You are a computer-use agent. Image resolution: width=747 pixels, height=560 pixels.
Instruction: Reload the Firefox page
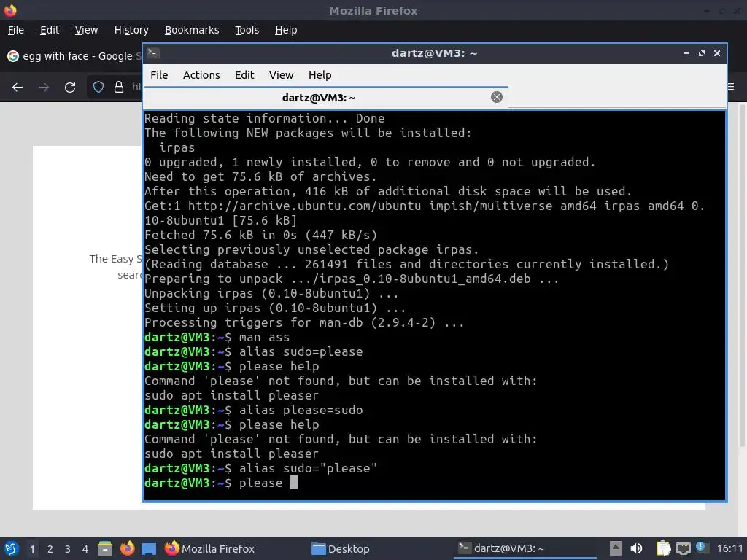click(x=70, y=87)
